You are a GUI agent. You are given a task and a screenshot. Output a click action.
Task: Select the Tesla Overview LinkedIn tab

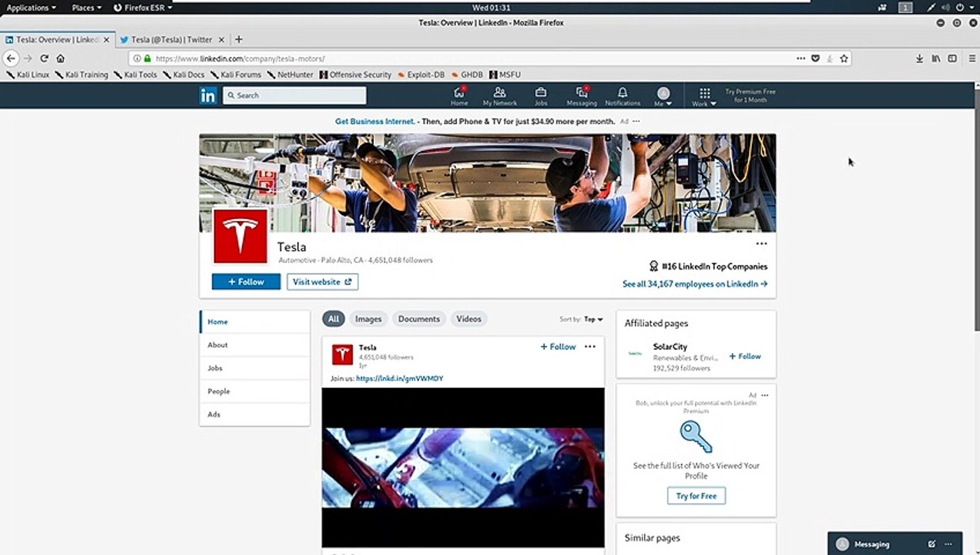pos(58,39)
